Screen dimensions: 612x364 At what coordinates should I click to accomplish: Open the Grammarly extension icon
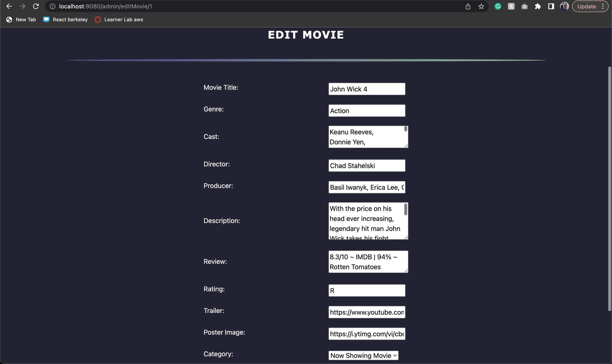[498, 6]
